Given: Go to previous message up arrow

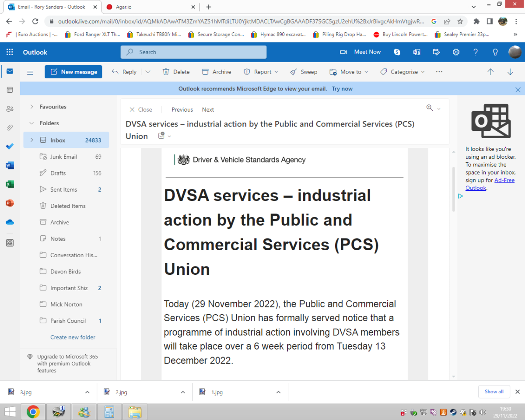Looking at the screenshot, I should point(490,72).
